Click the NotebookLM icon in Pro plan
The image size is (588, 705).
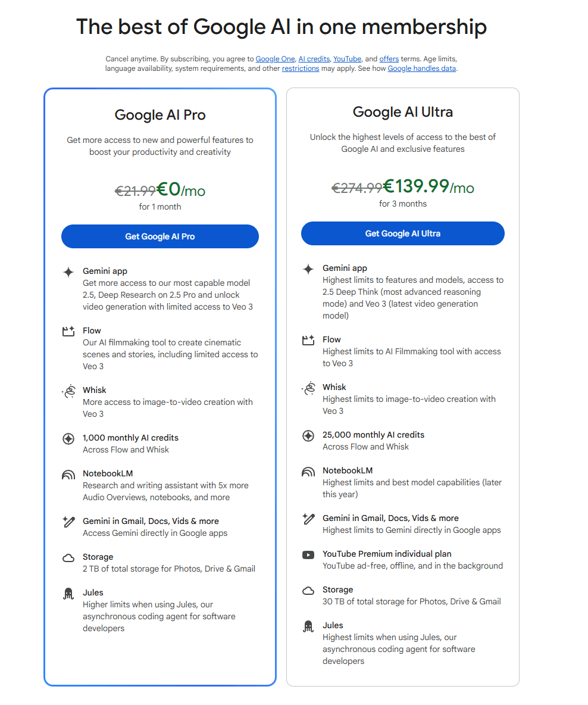[x=68, y=475]
